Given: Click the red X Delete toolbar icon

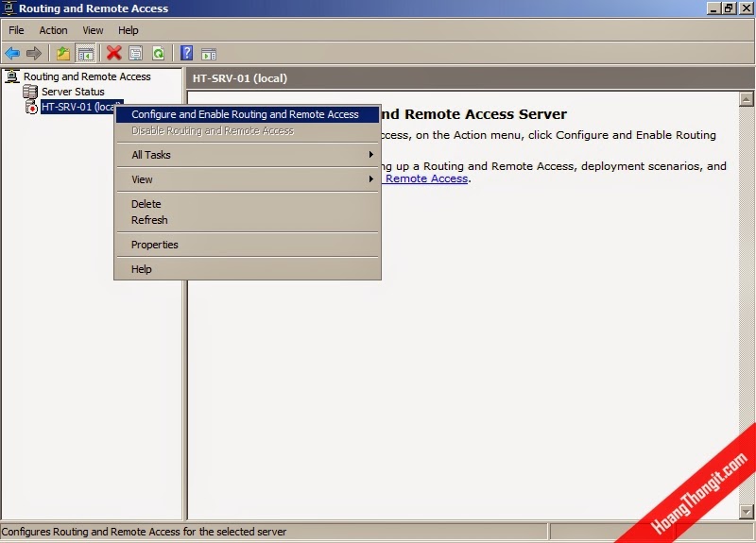Looking at the screenshot, I should coord(113,53).
